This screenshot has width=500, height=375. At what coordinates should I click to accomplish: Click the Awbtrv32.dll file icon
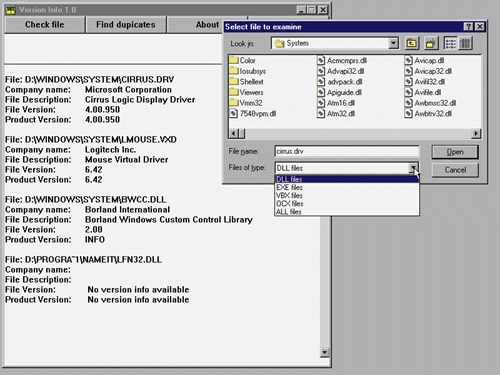coord(409,114)
